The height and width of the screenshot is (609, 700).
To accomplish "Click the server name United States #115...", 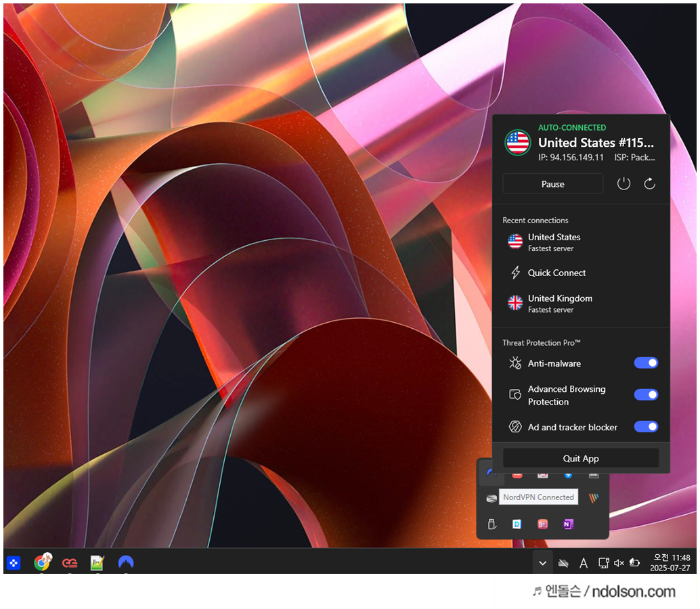I will click(x=596, y=143).
